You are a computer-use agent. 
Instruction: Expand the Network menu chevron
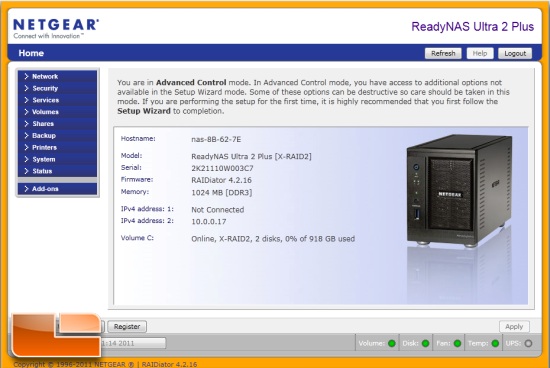26,76
